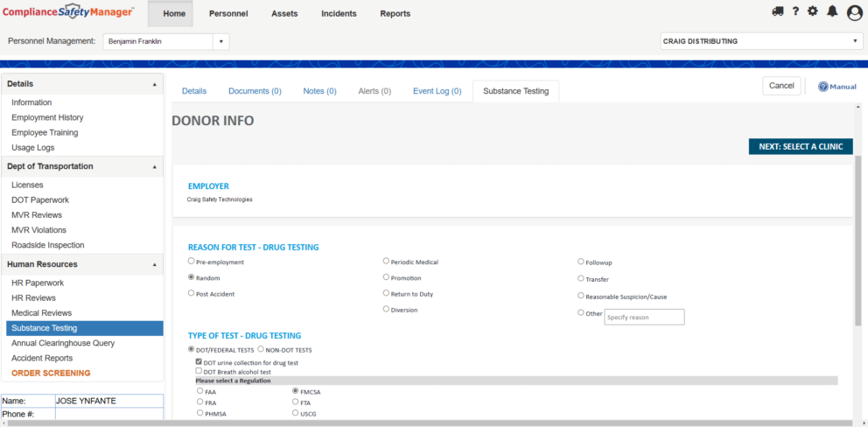Click the vertical scrollbar thumb
The height and width of the screenshot is (427, 868).
click(x=858, y=241)
